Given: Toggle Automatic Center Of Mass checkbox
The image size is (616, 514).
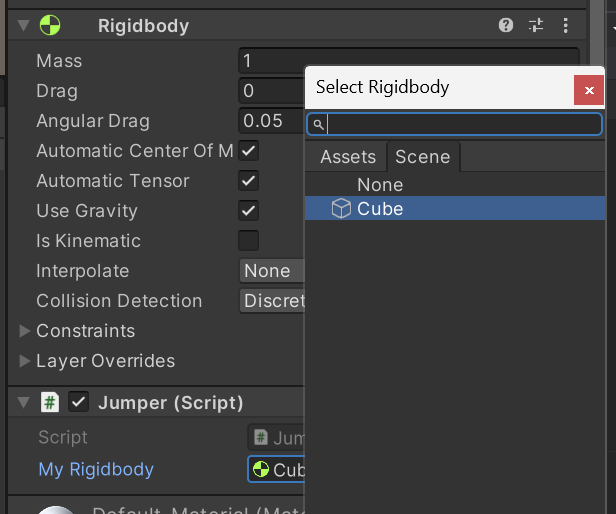Looking at the screenshot, I should point(248,151).
